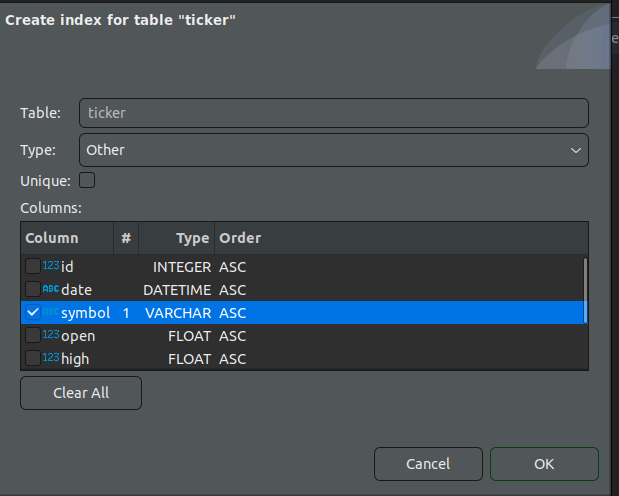This screenshot has height=496, width=619.
Task: Click the numeric type icon beside high
Action: point(51,358)
